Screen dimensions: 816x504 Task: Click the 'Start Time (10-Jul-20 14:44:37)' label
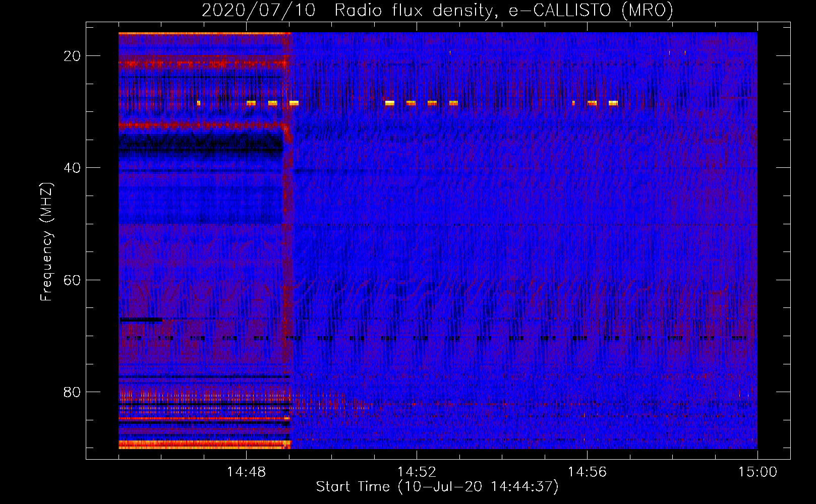(437, 487)
